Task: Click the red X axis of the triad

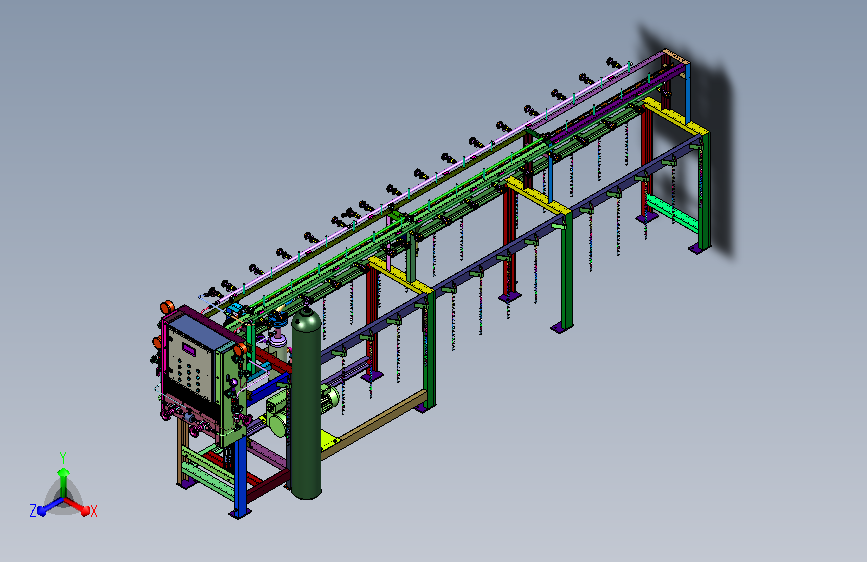Action: (77, 506)
